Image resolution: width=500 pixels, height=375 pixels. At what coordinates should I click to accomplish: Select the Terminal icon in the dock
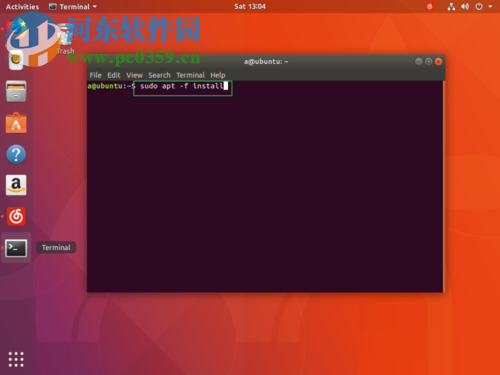click(x=16, y=248)
